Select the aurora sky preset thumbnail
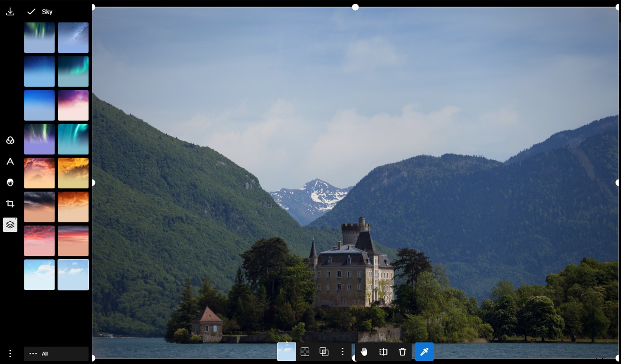Screen dimensions: 621x364 click(39, 38)
